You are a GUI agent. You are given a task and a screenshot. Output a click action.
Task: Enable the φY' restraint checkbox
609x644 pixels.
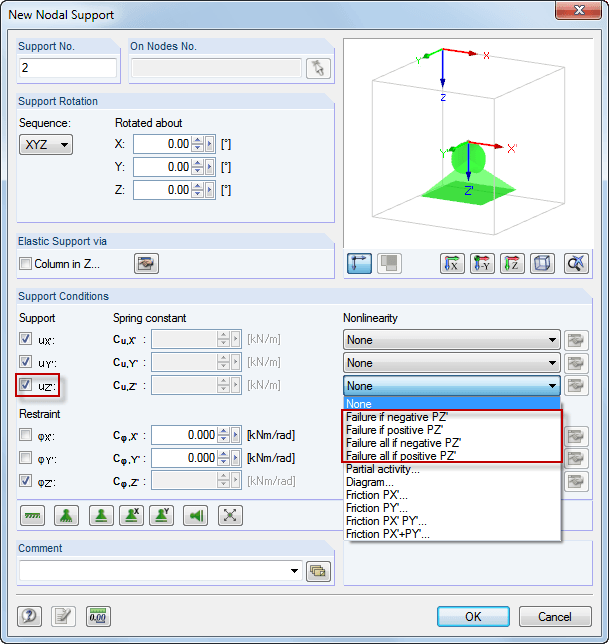pyautogui.click(x=25, y=458)
